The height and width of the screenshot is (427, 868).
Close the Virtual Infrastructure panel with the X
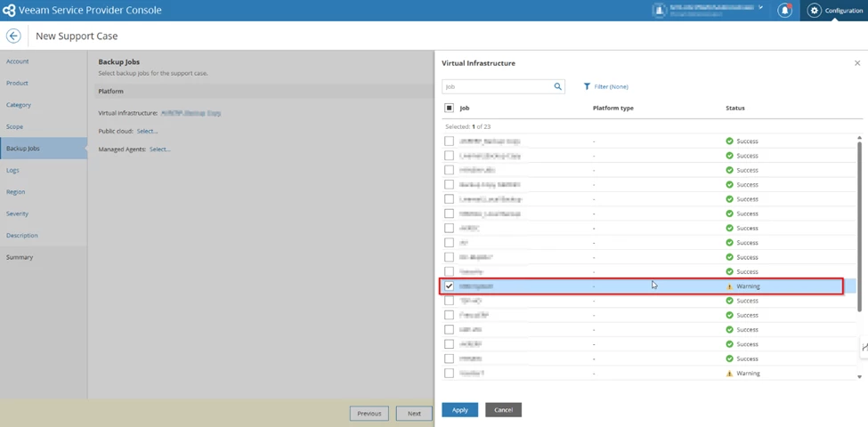857,63
